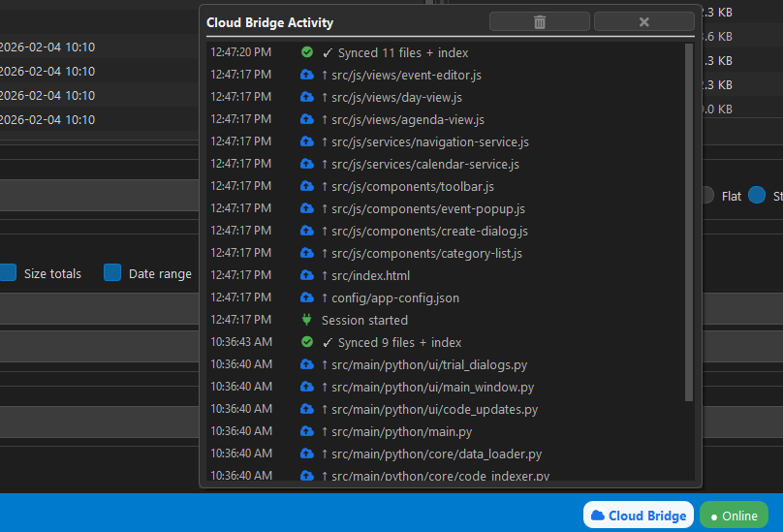Screen dimensions: 783x532
Task: Click the Online status indicator
Action: [x=735, y=515]
